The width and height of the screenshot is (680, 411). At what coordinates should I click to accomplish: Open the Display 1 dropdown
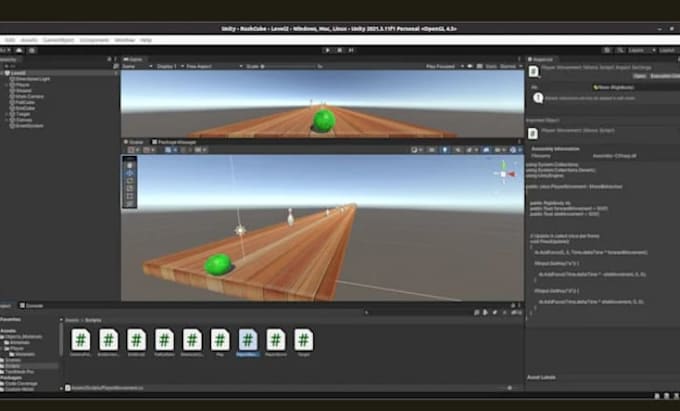click(169, 66)
